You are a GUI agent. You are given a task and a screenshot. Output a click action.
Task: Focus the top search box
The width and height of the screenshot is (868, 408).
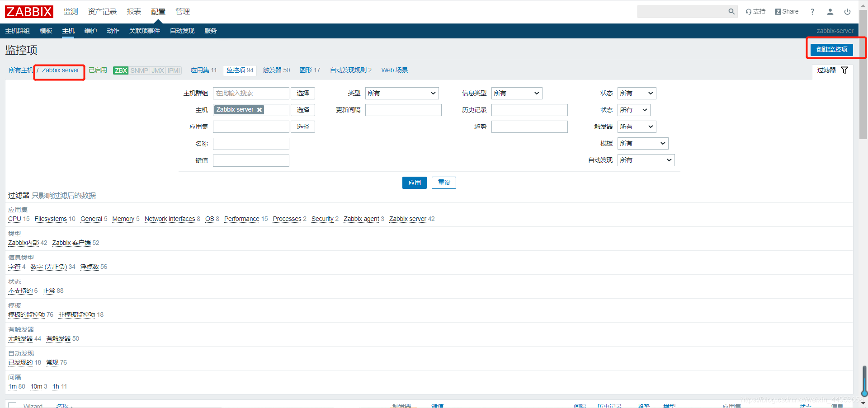click(682, 12)
